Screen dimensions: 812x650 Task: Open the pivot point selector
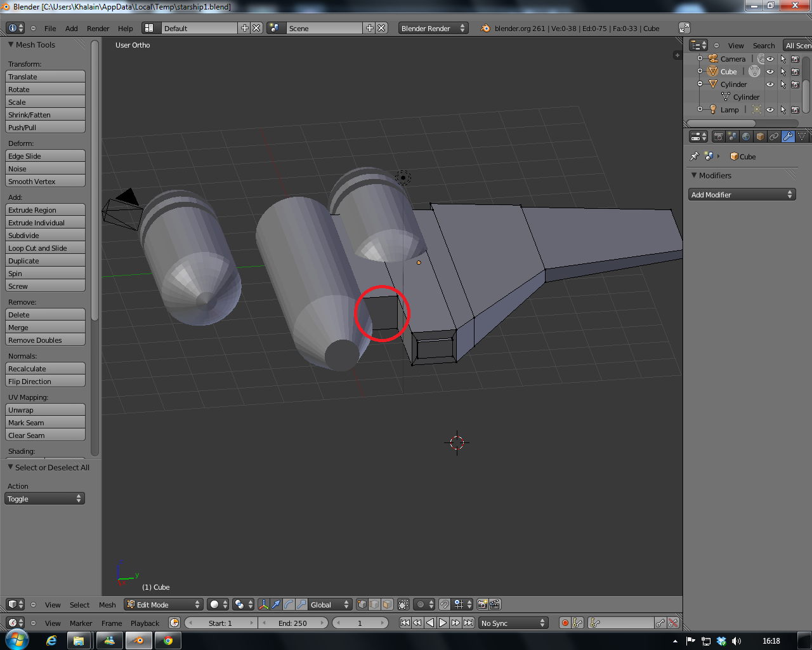click(x=243, y=604)
